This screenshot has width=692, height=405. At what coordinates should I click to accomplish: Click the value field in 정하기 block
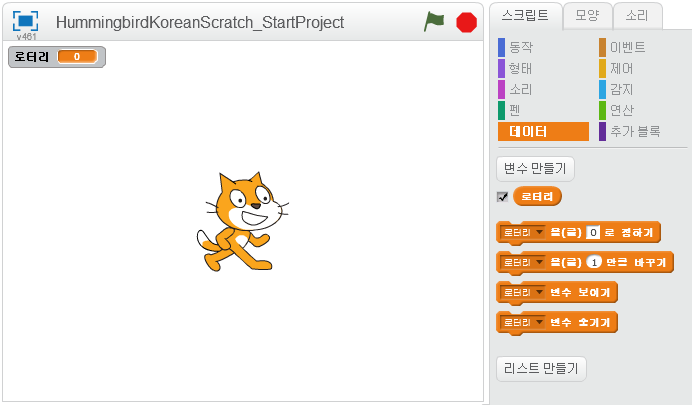pyautogui.click(x=593, y=233)
